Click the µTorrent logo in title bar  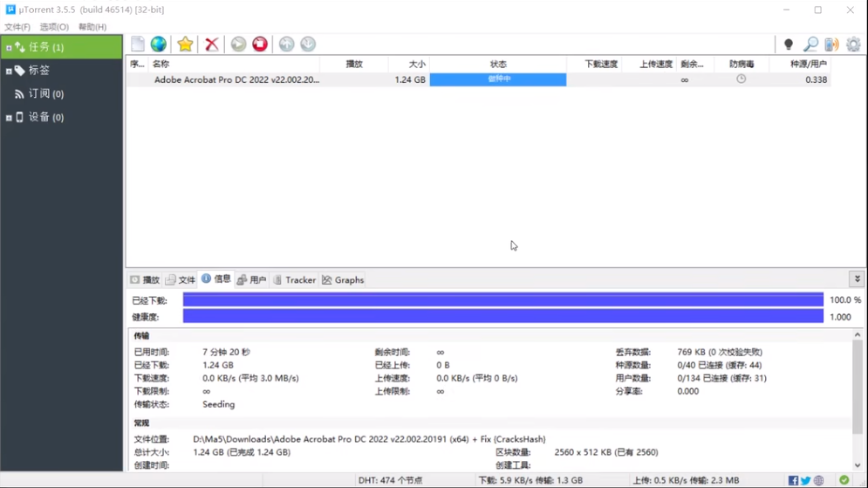[10, 10]
